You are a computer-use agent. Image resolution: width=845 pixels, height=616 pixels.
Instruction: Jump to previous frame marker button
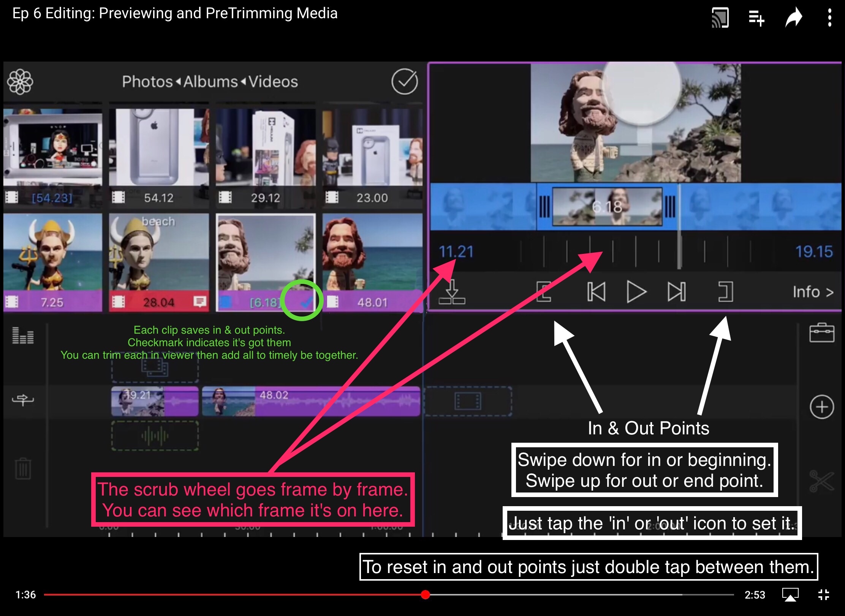tap(596, 292)
